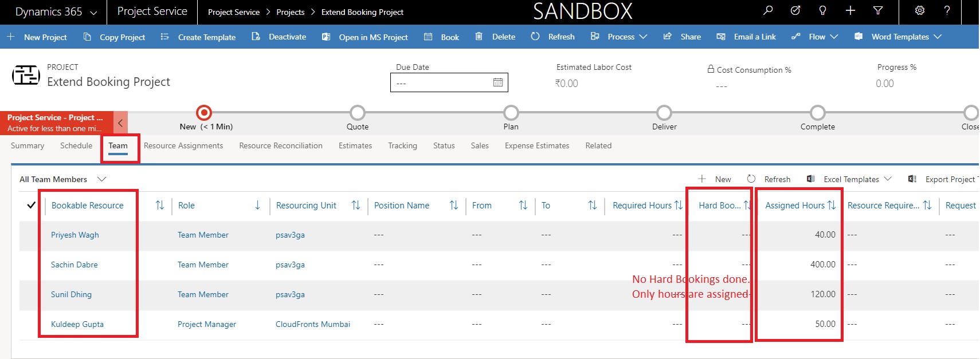
Task: Collapse the process flow chevron
Action: (x=120, y=123)
